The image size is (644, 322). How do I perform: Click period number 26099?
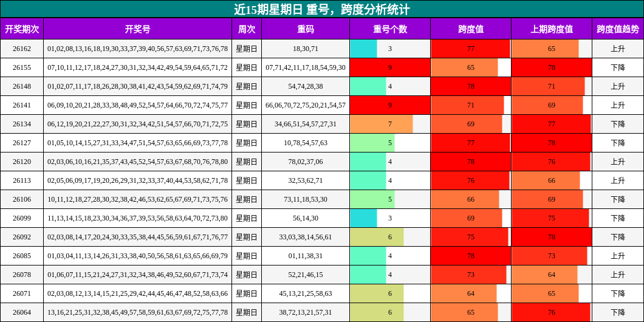click(x=22, y=219)
